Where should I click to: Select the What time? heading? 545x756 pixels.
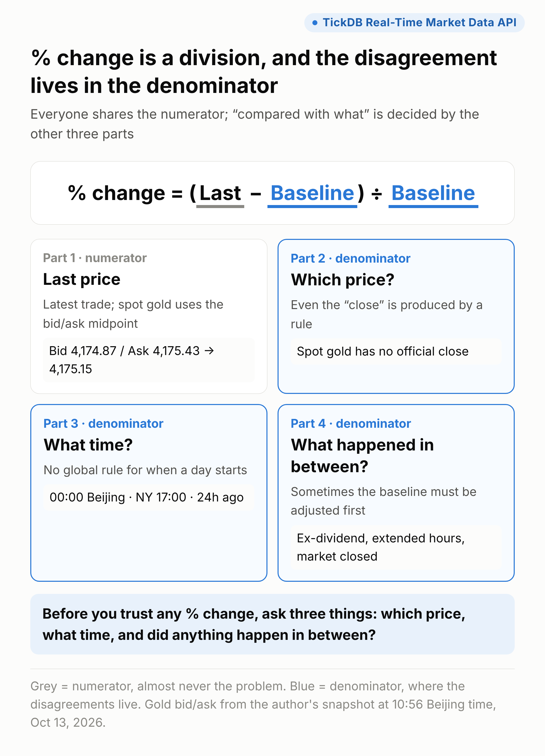(x=88, y=445)
